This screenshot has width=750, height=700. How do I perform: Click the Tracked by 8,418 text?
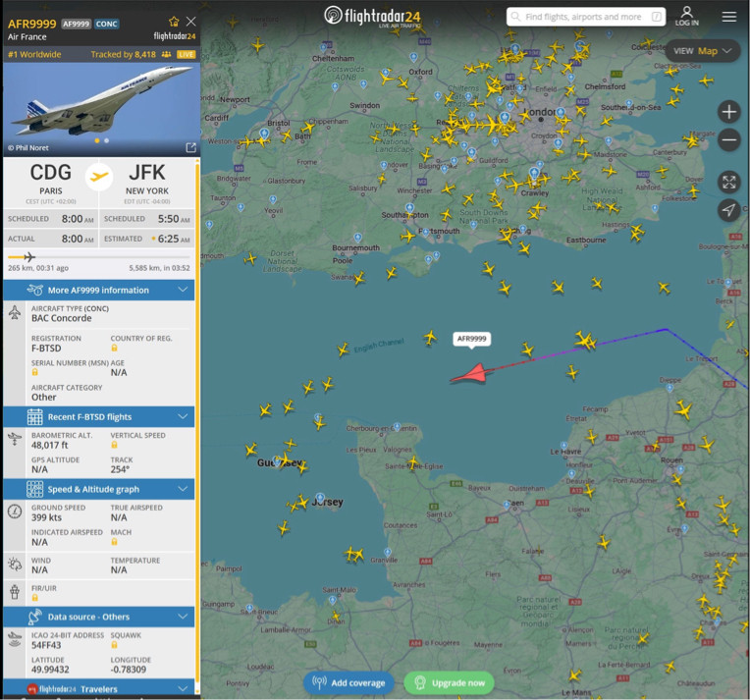(x=124, y=55)
